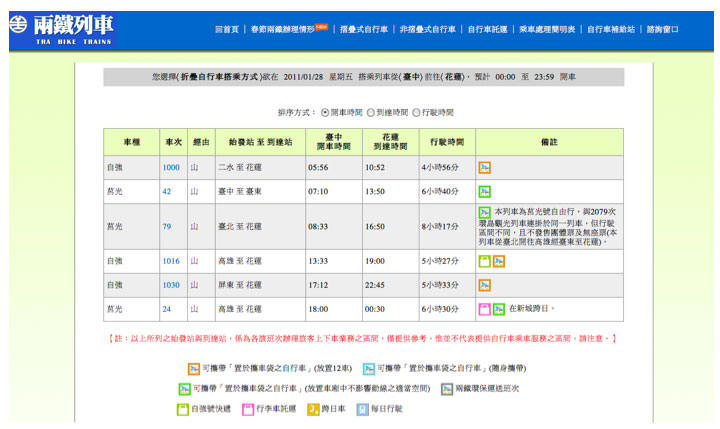This screenshot has height=429, width=720.
Task: Click the blue bike-bag legend icon (隨身攜帶)
Action: [x=369, y=368]
